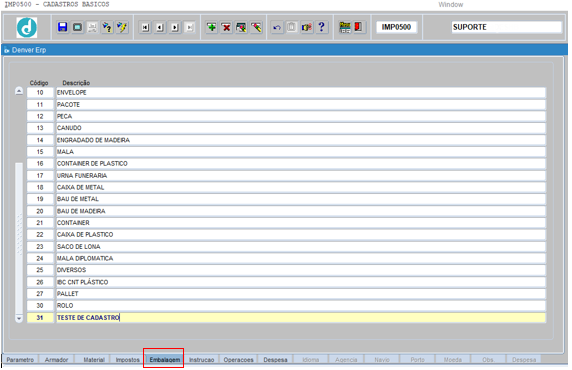This screenshot has height=370, width=572.
Task: Click the grayed Idioma tab
Action: point(310,359)
